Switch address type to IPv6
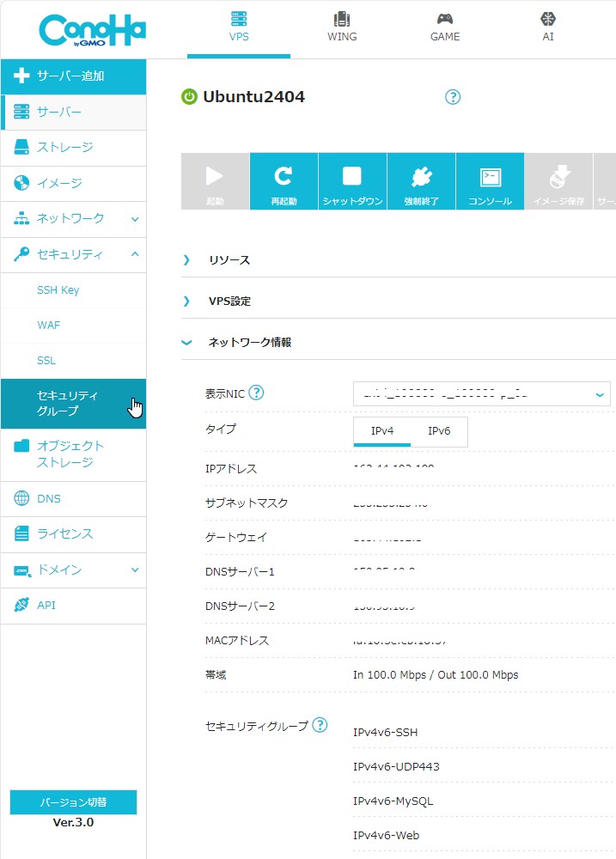 439,431
